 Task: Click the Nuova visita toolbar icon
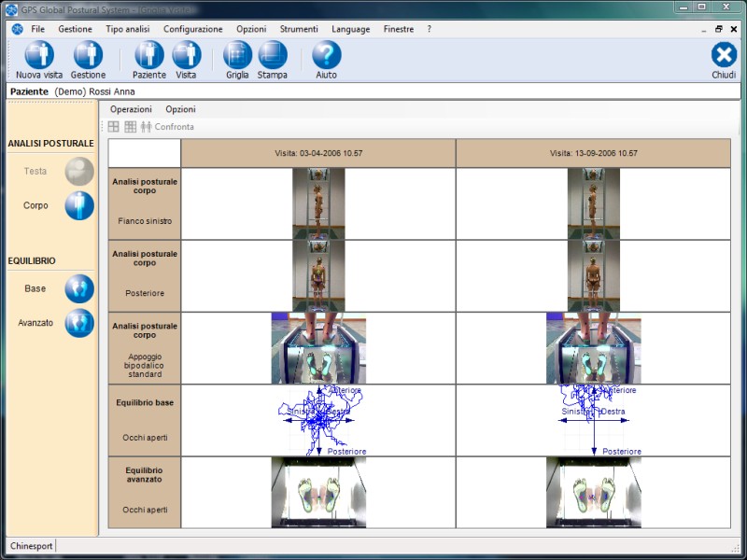click(39, 56)
